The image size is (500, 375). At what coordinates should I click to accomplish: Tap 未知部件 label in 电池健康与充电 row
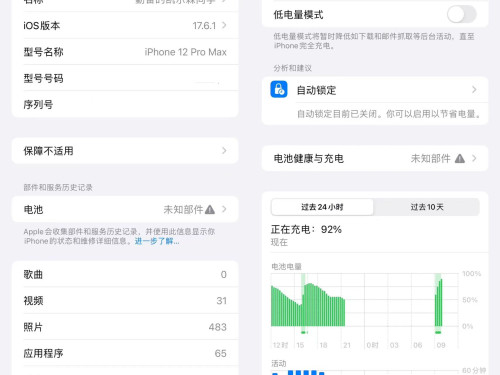click(431, 158)
